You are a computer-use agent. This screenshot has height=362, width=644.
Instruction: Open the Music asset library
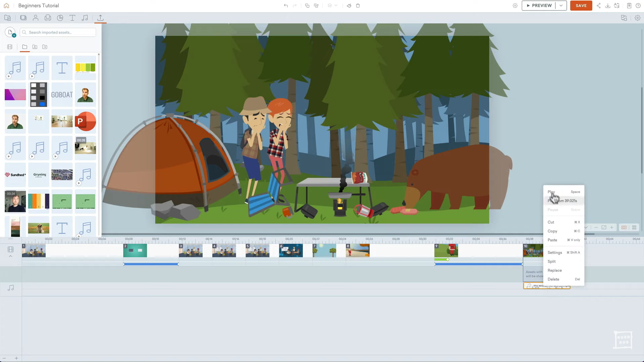click(x=85, y=17)
